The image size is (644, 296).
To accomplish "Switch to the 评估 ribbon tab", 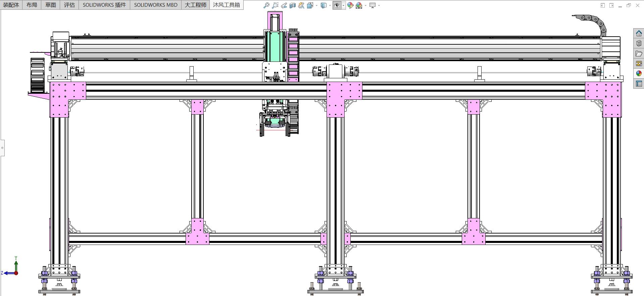I will 69,5.
